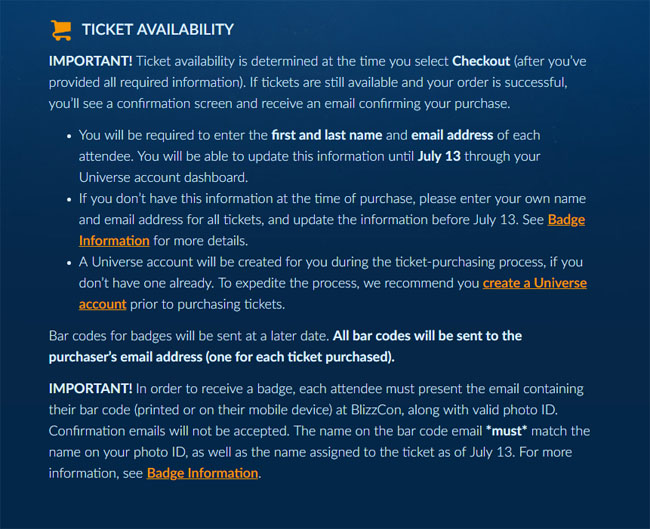This screenshot has height=529, width=650.
Task: Click "Confirmation emails will not be accepted" sentence
Action: 169,431
